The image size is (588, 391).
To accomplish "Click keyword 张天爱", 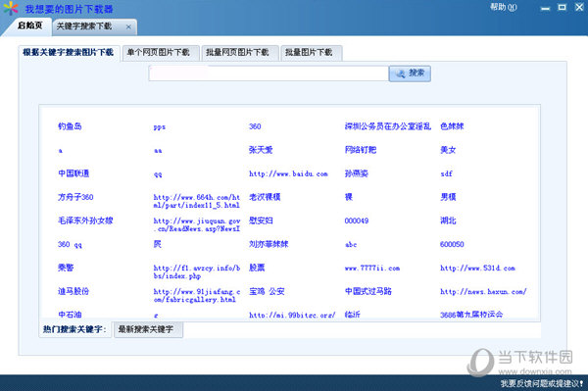I will coord(261,150).
